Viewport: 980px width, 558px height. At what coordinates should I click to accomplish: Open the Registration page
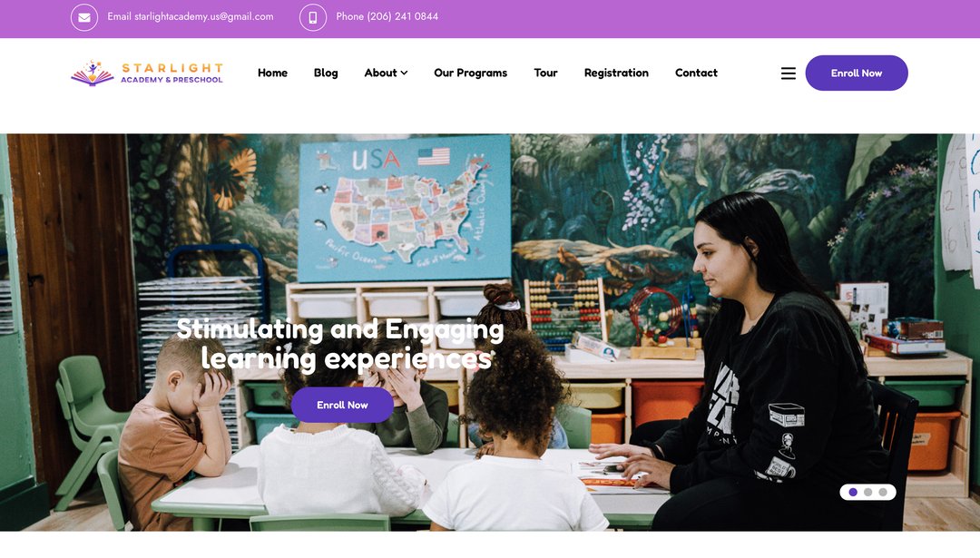616,73
